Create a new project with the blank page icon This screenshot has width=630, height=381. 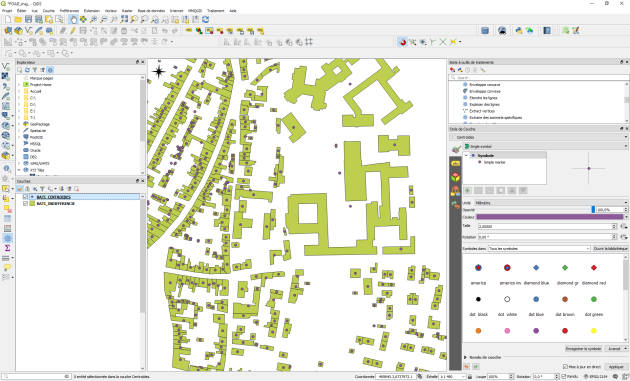pos(8,19)
